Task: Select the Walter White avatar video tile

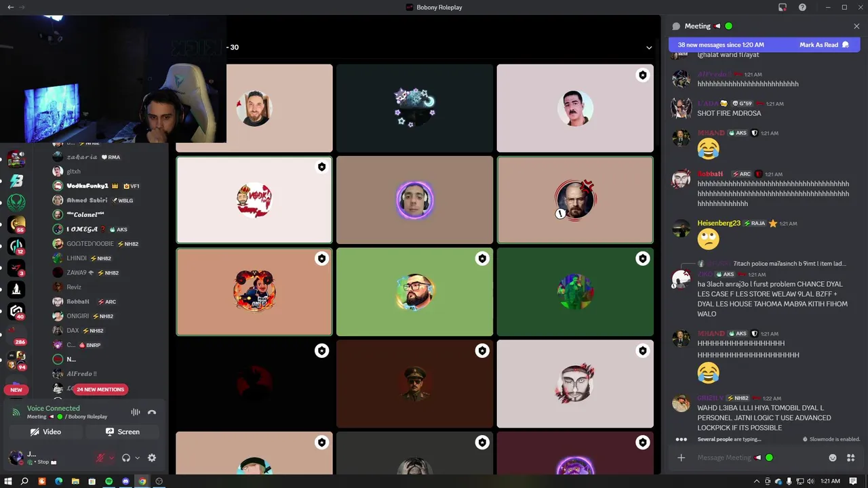Action: click(575, 200)
